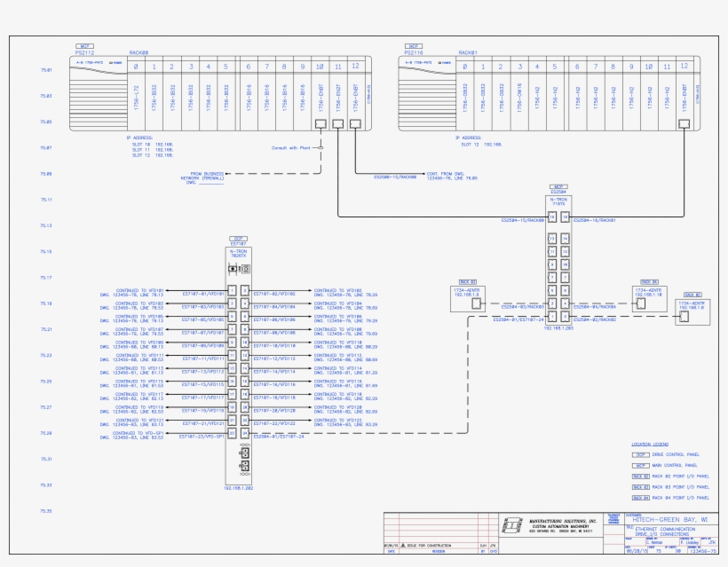Select the IO POWER indicator on PS2112

click(115, 62)
